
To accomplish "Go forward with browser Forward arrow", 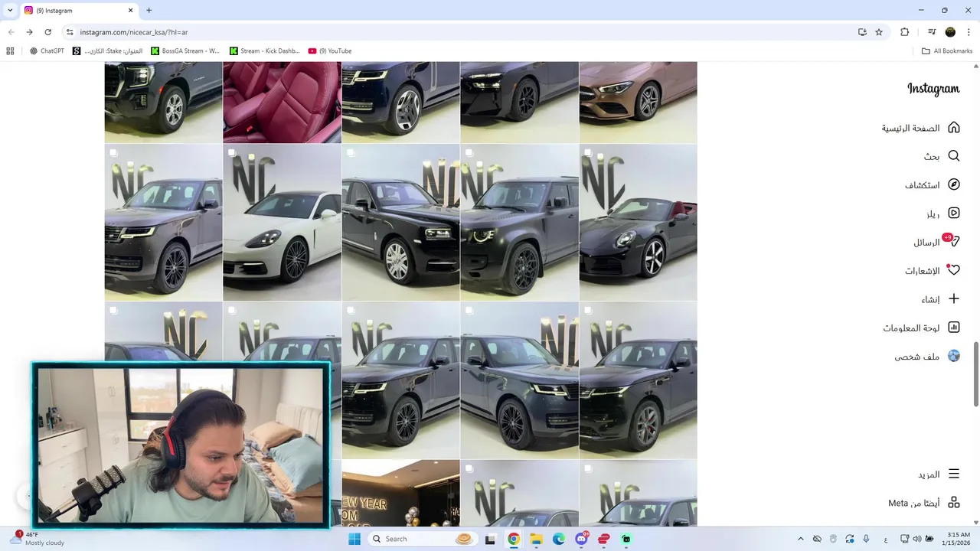I will (29, 32).
